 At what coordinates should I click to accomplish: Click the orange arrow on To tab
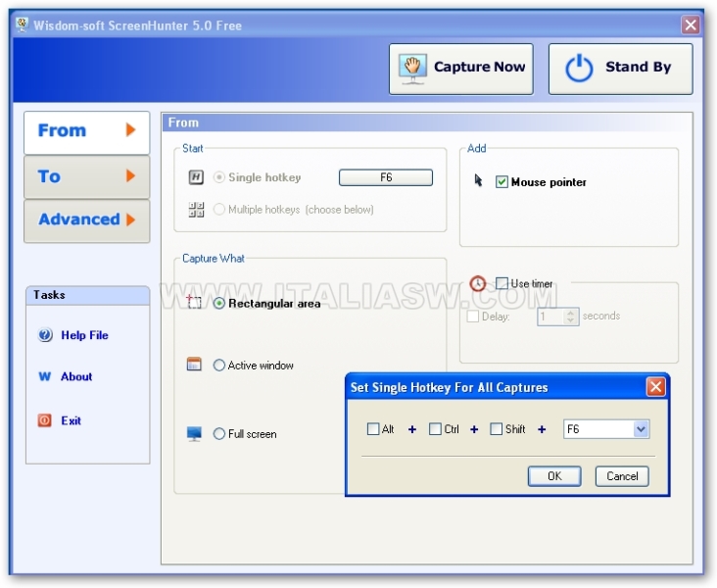(x=131, y=175)
